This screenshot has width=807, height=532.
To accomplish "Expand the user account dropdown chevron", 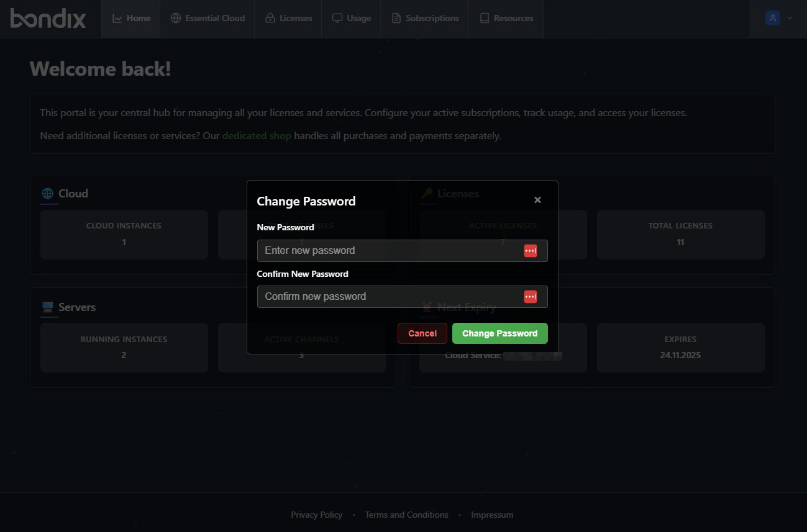I will pyautogui.click(x=790, y=18).
